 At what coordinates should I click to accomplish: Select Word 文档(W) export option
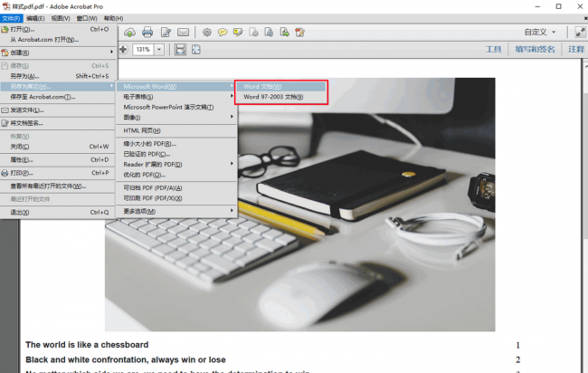pyautogui.click(x=280, y=87)
